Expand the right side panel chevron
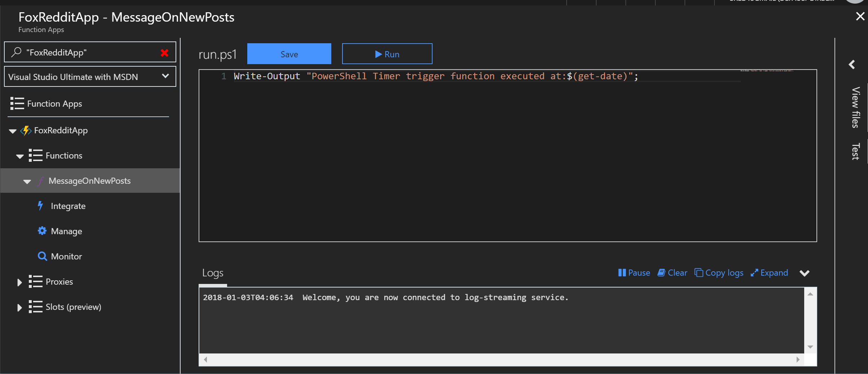Image resolution: width=868 pixels, height=374 pixels. [x=852, y=64]
